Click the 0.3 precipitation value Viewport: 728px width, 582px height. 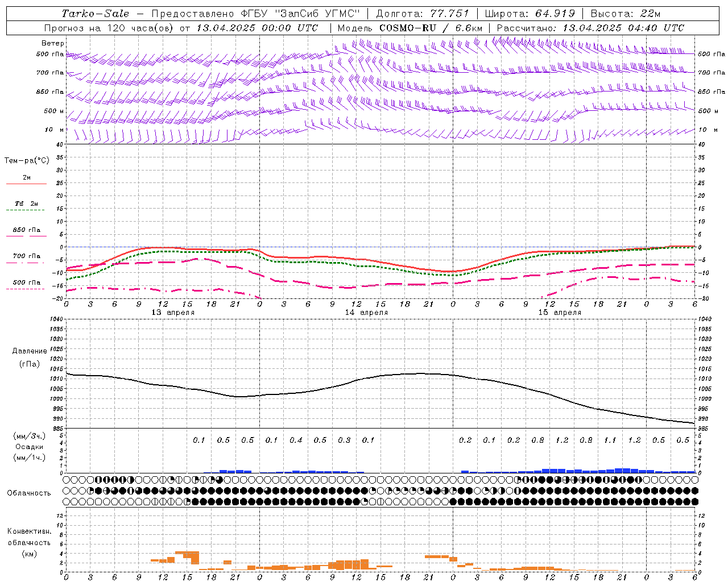[344, 440]
